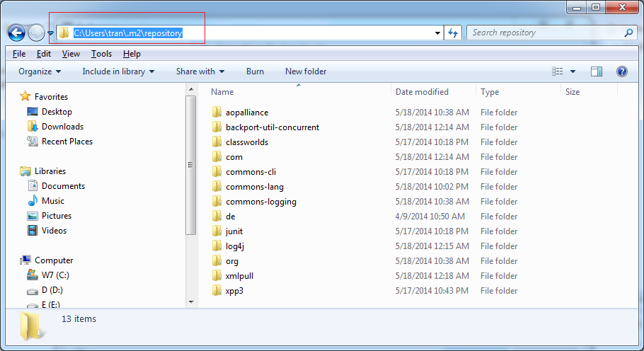Sort by the Name column header
The width and height of the screenshot is (644, 351).
click(222, 92)
